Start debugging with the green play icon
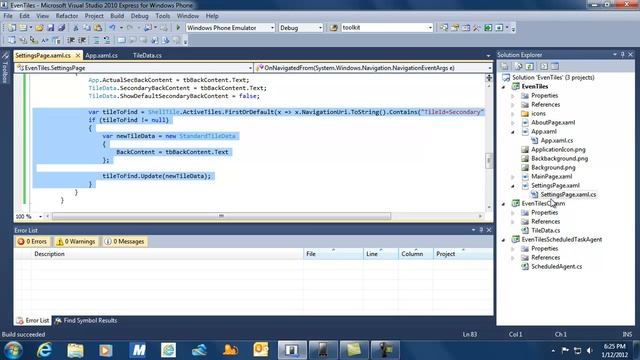 pyautogui.click(x=178, y=28)
